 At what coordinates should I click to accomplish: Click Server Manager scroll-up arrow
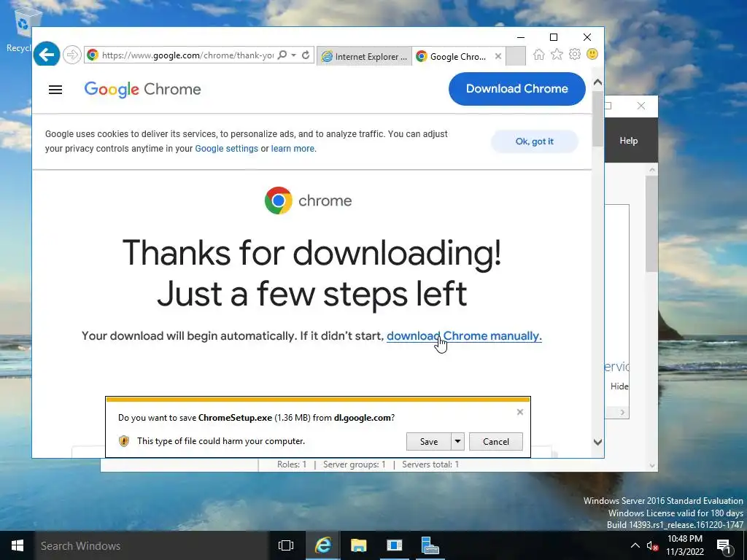651,169
